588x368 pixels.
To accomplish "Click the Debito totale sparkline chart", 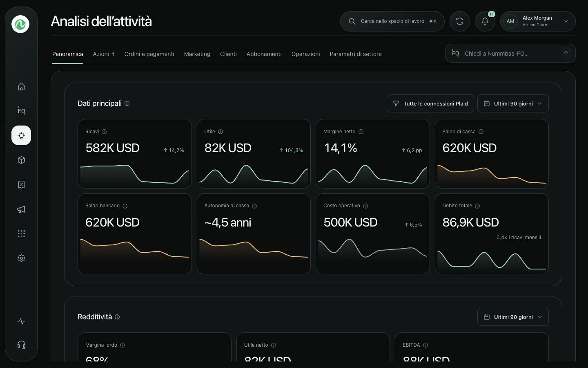I will click(x=492, y=261).
